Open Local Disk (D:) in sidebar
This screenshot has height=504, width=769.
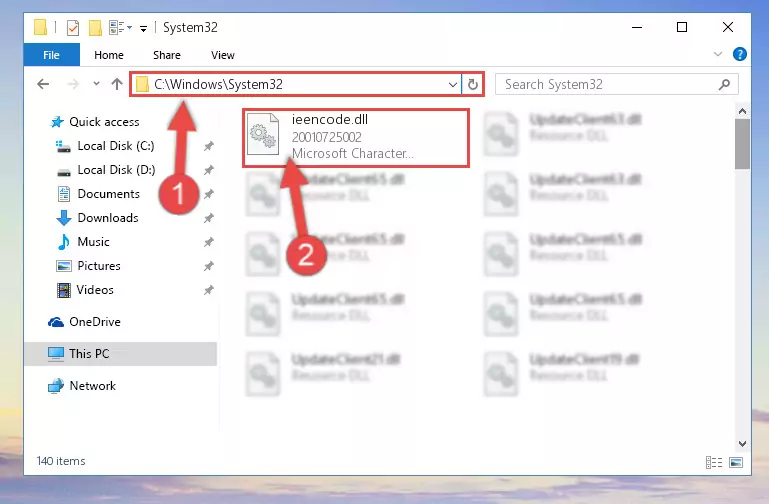tap(105, 170)
